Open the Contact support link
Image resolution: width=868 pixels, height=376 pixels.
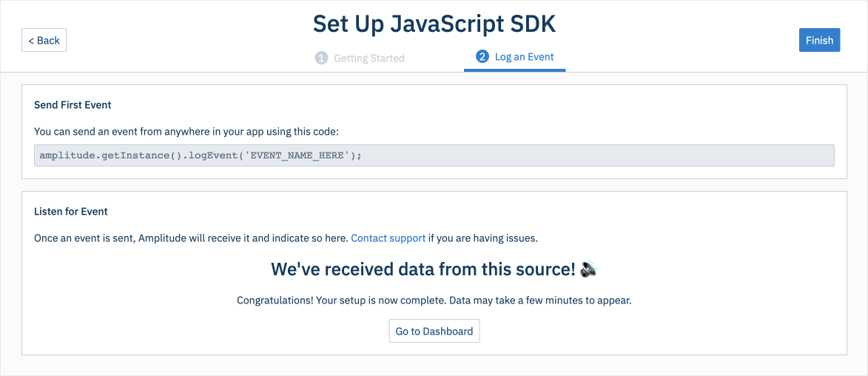(x=388, y=238)
